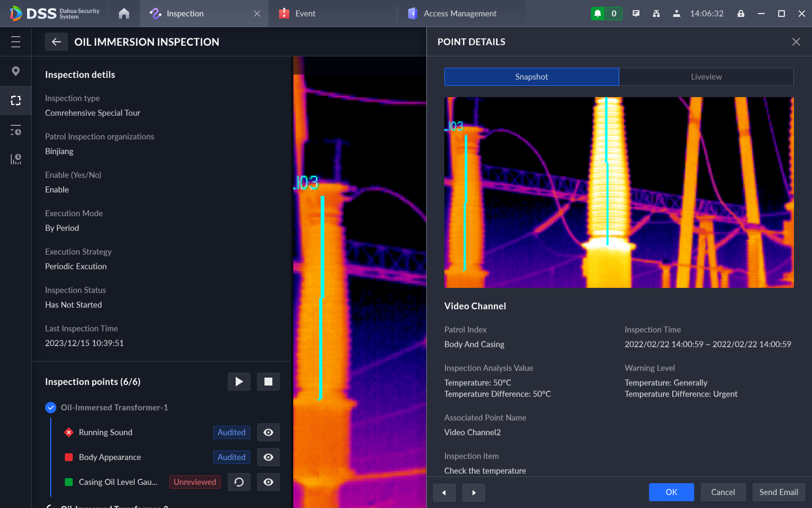Click the alarm bell notification icon
Viewport: 812px width, 508px height.
coord(598,14)
